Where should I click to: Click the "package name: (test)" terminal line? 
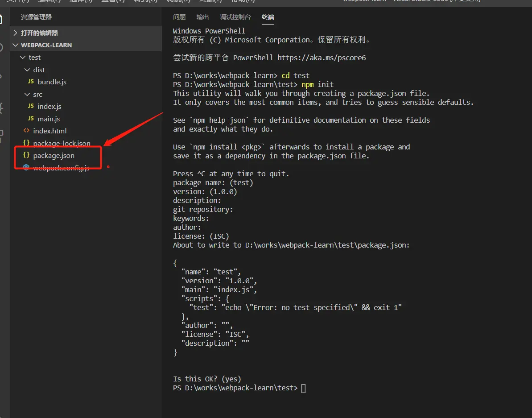click(x=213, y=182)
